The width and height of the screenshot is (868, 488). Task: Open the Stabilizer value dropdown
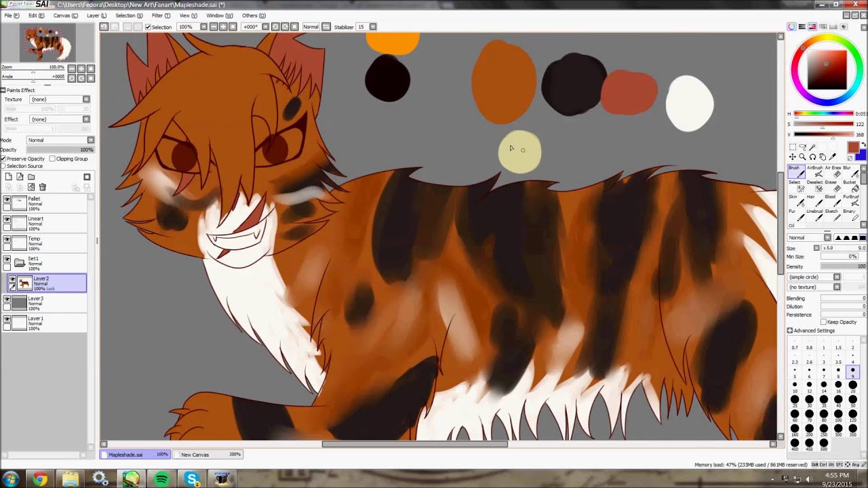pos(372,27)
